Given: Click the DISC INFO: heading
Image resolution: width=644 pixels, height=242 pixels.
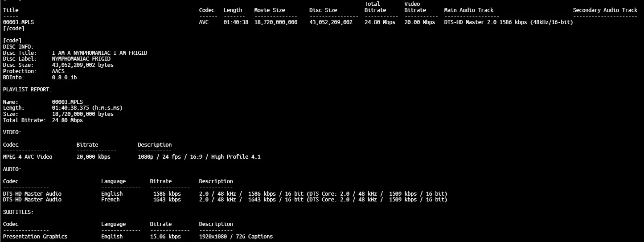Looking at the screenshot, I should [18, 47].
